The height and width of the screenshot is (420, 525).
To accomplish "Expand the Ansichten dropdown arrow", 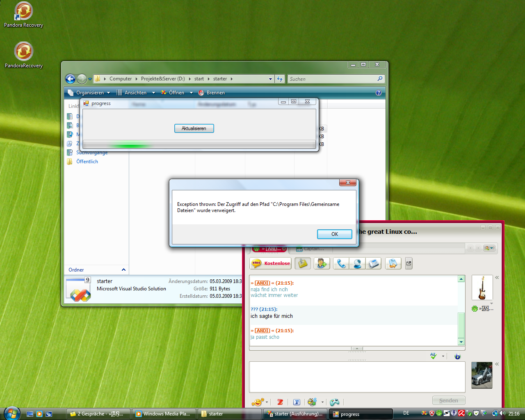I will point(153,93).
